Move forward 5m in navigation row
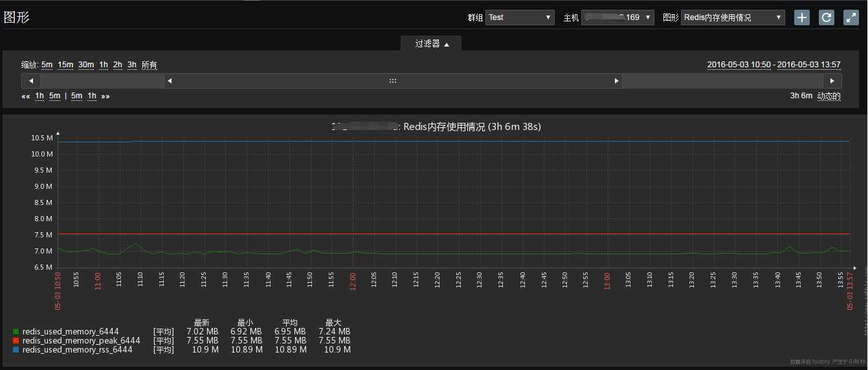Viewport: 868px width, 370px height. pos(77,96)
